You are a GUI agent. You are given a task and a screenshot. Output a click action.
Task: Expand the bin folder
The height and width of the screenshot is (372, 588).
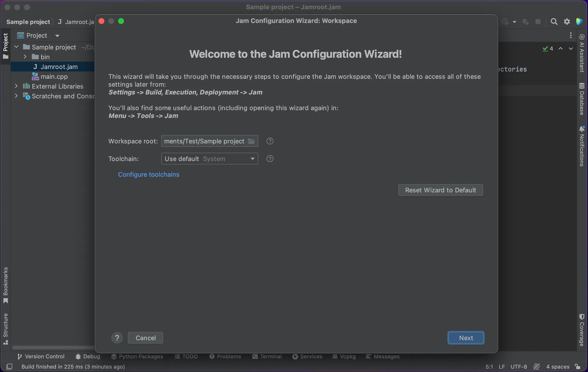25,57
